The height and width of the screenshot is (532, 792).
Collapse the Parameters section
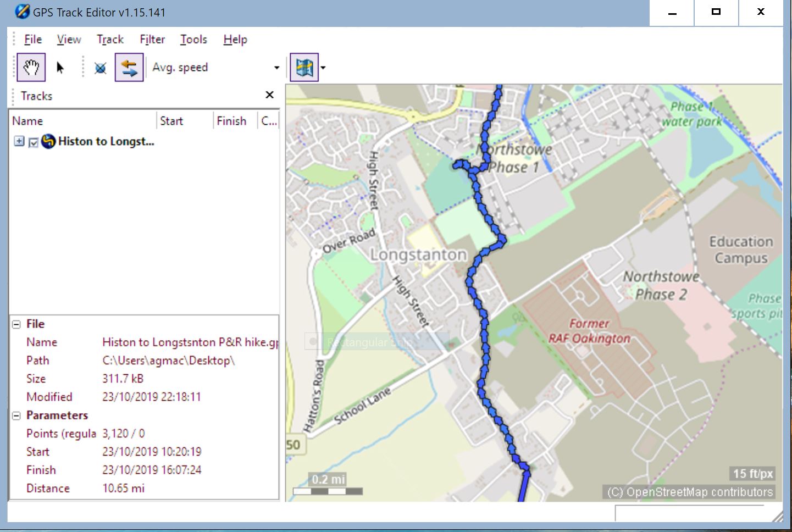pos(16,415)
